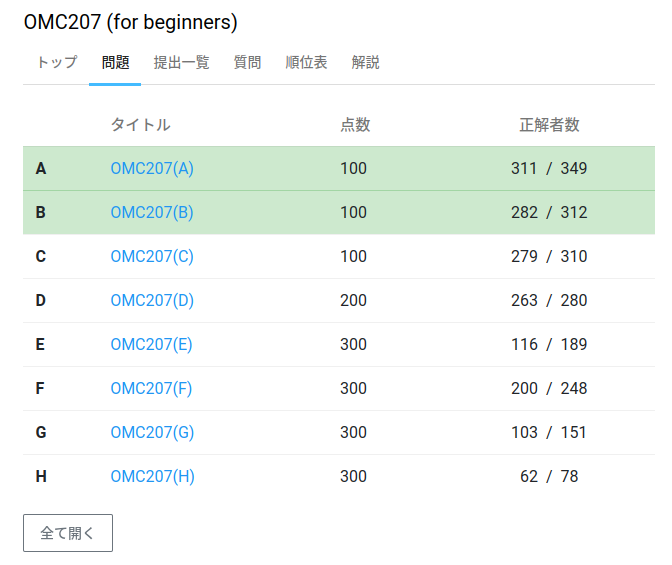Click solver count 282 / 312

pos(549,213)
